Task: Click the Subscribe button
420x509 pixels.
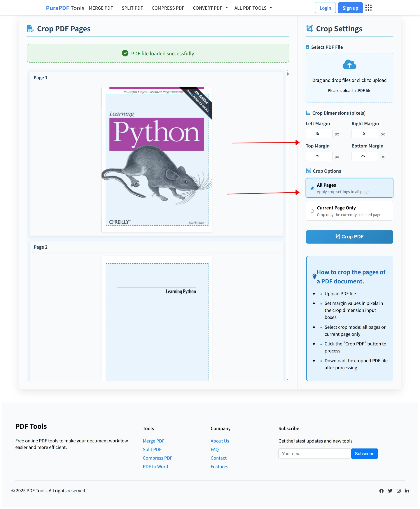Action: coord(364,453)
